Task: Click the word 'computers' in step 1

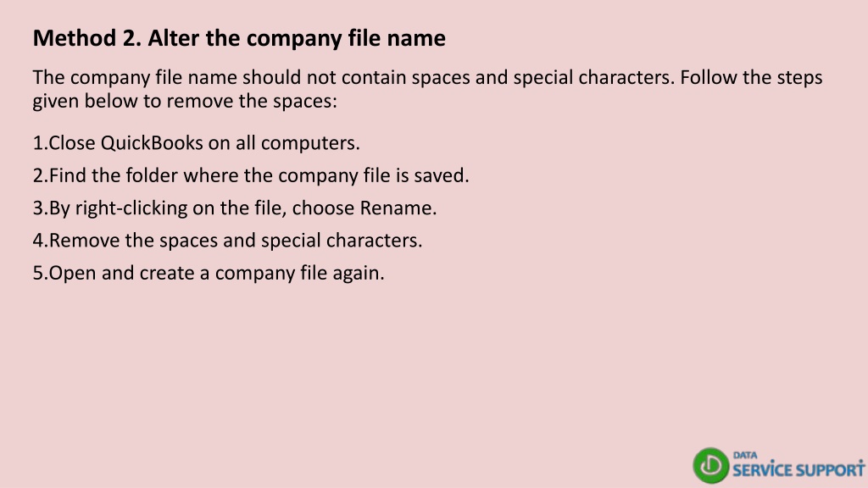Action: [307, 143]
